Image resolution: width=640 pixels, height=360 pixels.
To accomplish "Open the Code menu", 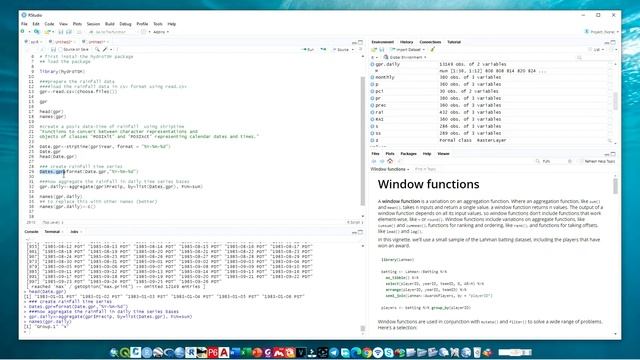I will point(49,24).
